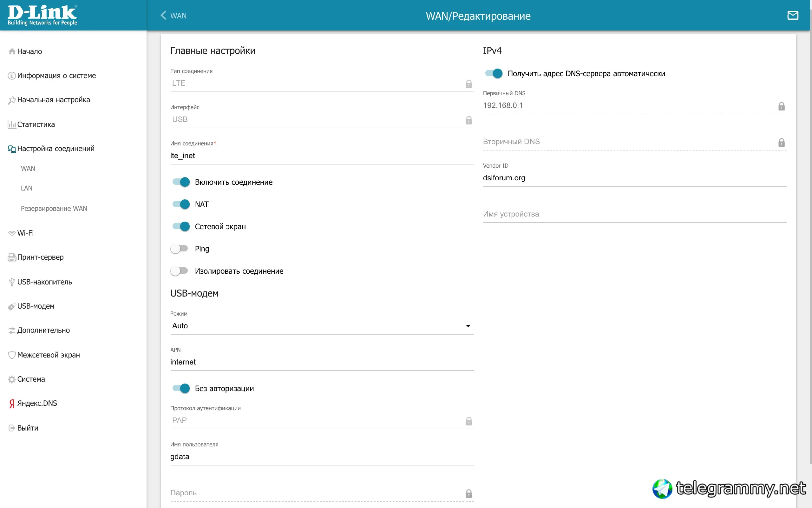Click the back chevron arrow next to WAN
The height and width of the screenshot is (508, 812).
point(163,16)
